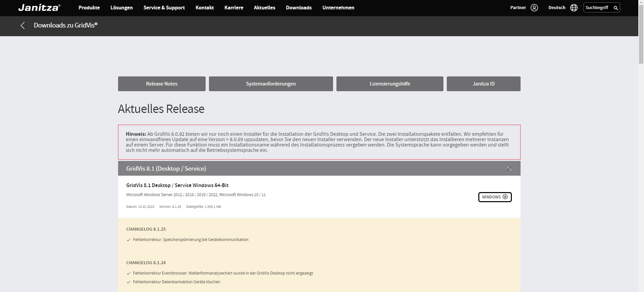Click the Dateigröße: 1.559,1 MB text
Image resolution: width=644 pixels, height=292 pixels.
point(203,207)
